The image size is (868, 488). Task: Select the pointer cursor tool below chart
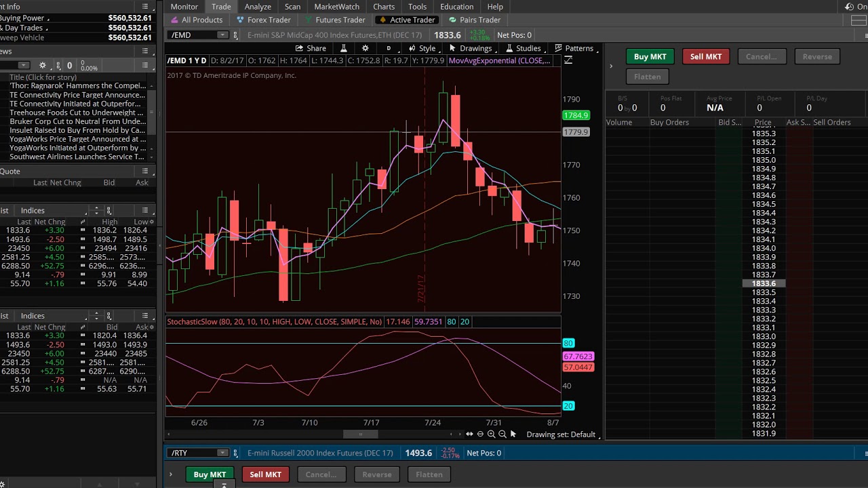click(x=513, y=434)
